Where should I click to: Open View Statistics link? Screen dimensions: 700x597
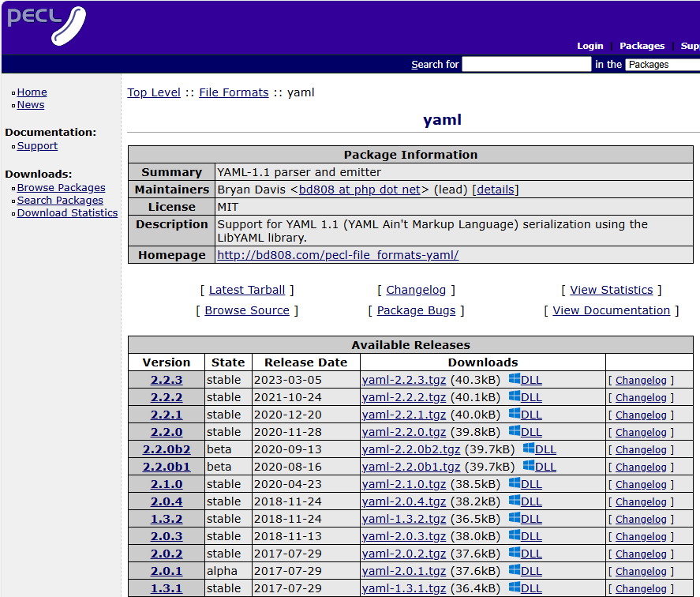[x=611, y=290]
